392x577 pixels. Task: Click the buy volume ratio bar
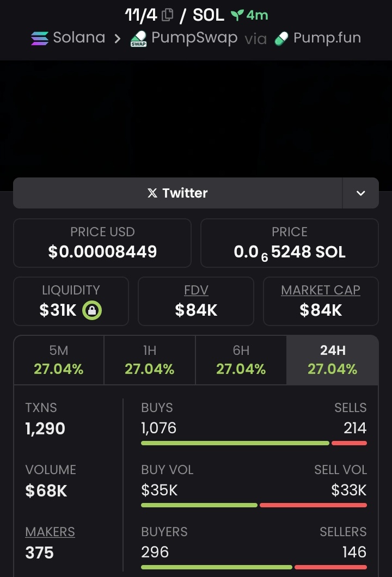click(199, 505)
